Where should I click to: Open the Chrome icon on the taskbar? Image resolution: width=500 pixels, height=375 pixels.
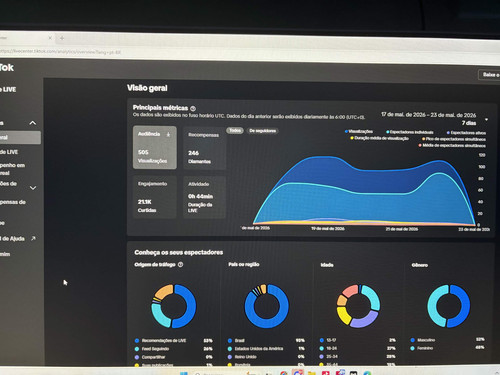coord(284,373)
